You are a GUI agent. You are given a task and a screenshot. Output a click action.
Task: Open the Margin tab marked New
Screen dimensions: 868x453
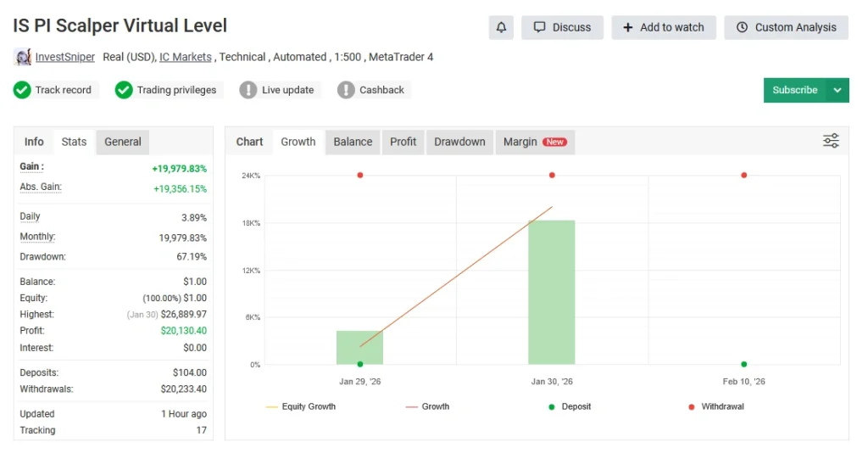click(535, 142)
